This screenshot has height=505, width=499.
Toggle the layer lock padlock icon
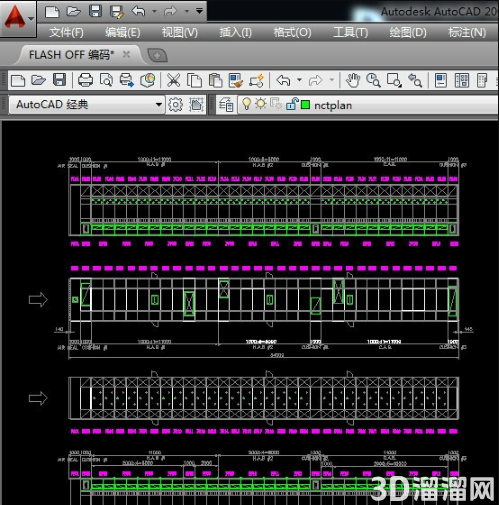[x=292, y=104]
